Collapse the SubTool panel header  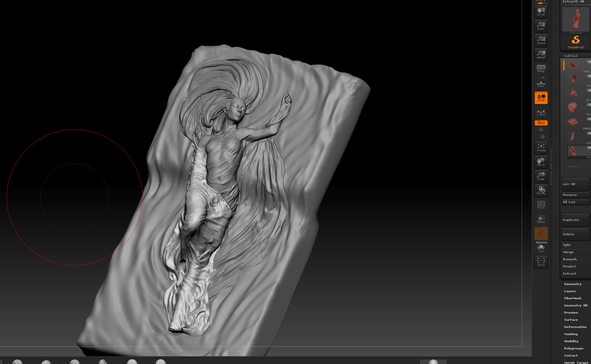pyautogui.click(x=570, y=56)
